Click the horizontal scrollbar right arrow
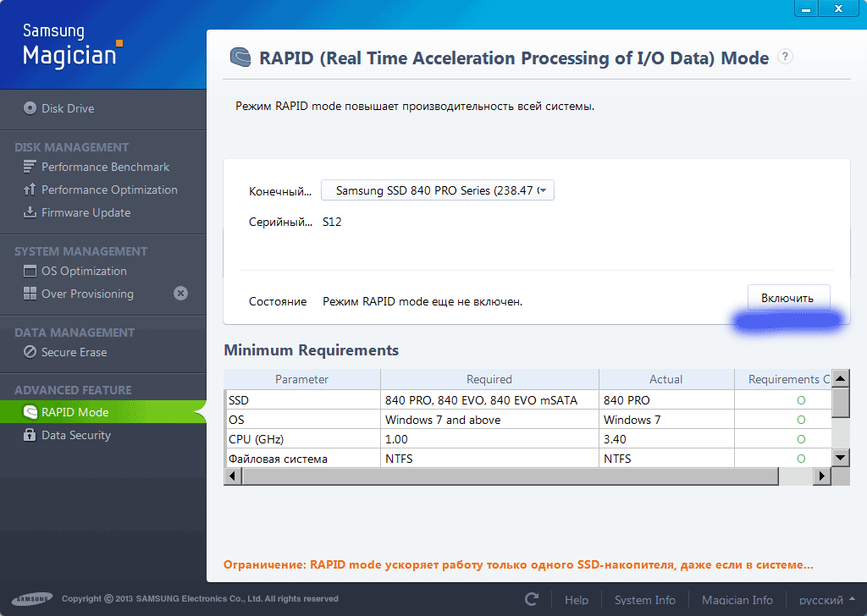 point(820,476)
